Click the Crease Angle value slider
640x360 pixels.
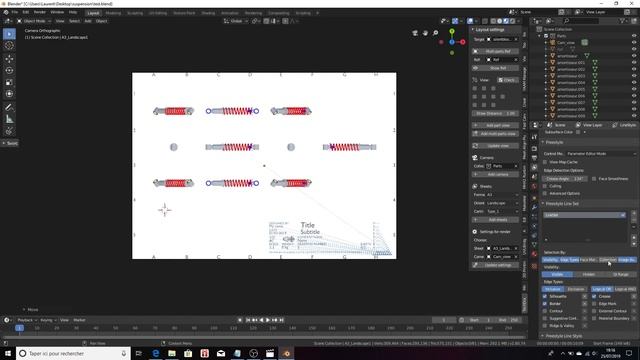(x=565, y=179)
